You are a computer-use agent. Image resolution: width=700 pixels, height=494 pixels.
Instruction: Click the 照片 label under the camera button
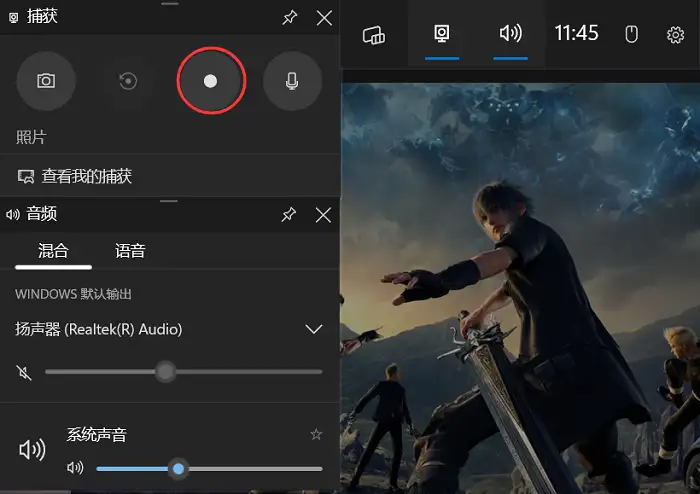pyautogui.click(x=31, y=137)
